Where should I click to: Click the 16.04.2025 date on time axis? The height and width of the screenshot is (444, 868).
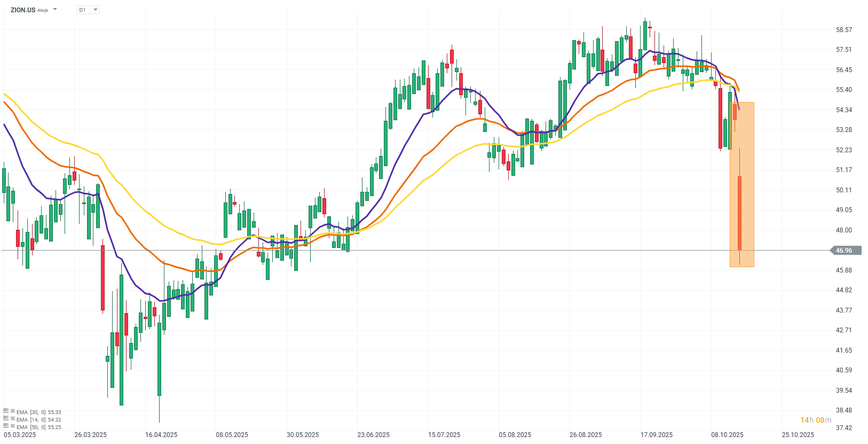[161, 434]
